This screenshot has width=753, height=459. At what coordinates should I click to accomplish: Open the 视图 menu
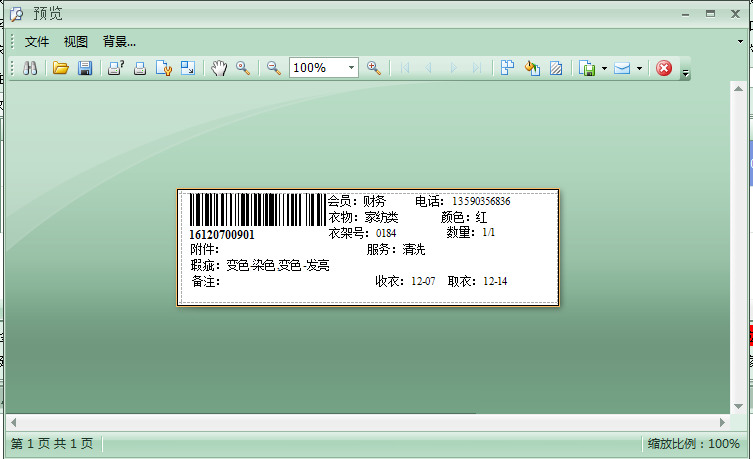coord(76,42)
